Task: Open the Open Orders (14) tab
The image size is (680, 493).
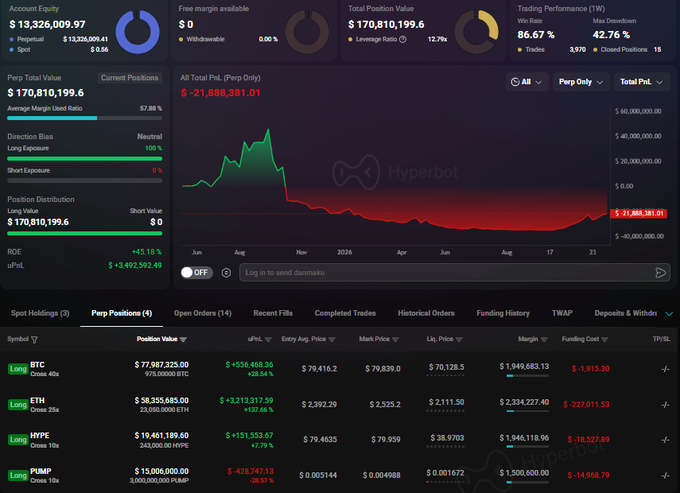Action: coord(203,313)
